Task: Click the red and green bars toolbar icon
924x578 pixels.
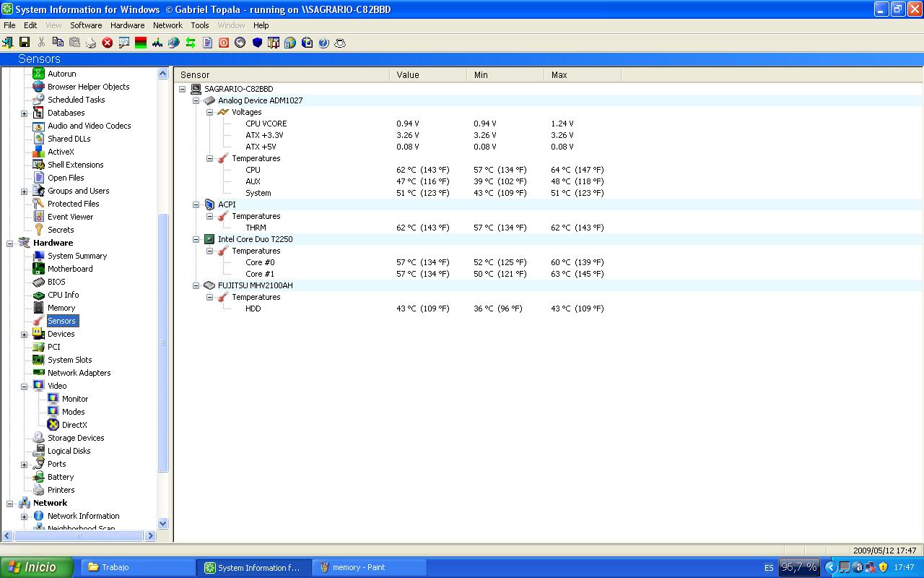Action: pos(141,43)
